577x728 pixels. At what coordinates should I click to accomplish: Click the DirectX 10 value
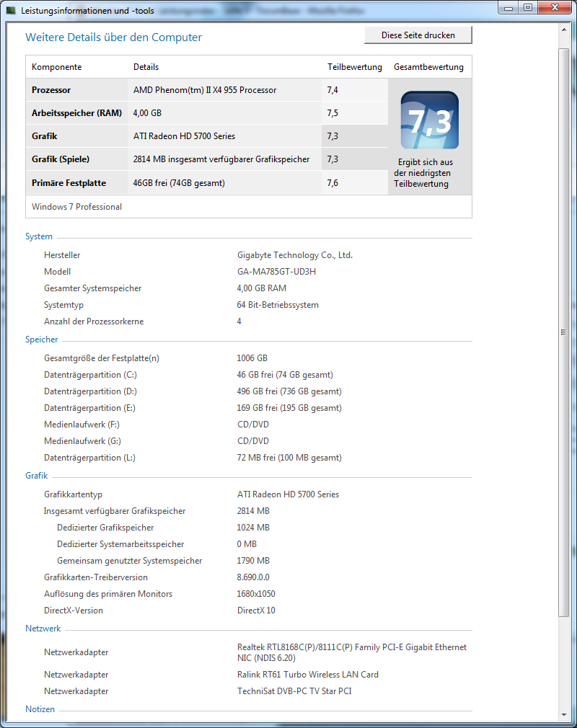point(257,610)
